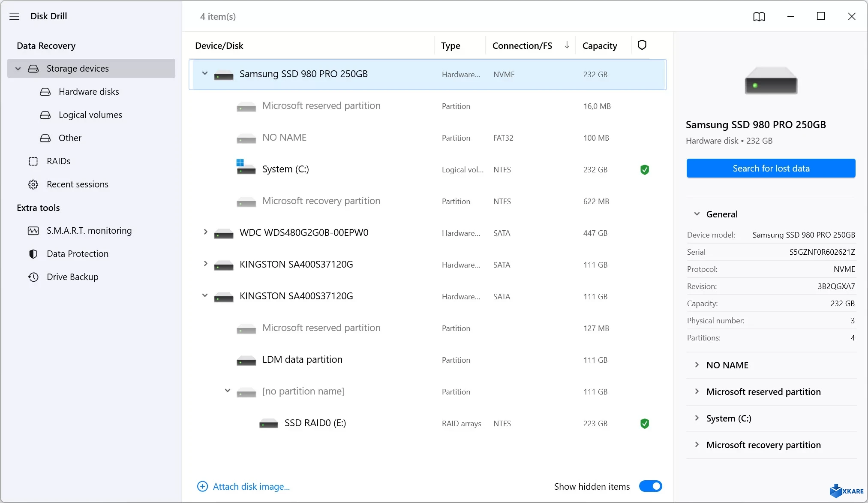Viewport: 868px width, 503px height.
Task: Click the large drive image in details panel
Action: [771, 80]
